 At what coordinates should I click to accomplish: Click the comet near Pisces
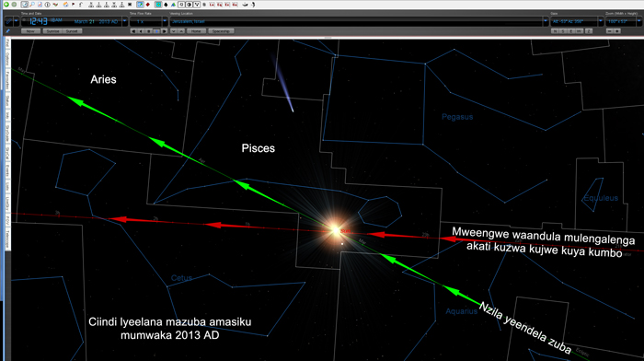click(x=283, y=83)
